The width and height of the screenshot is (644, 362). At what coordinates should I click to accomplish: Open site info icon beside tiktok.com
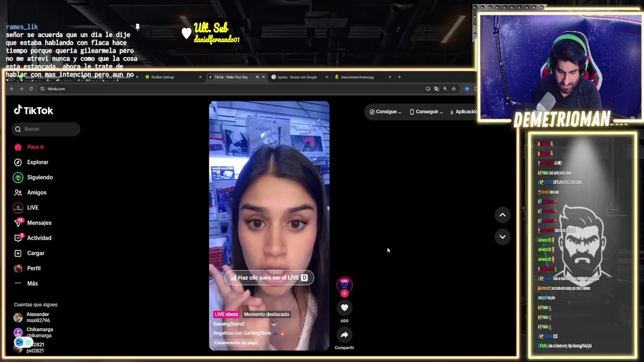click(43, 89)
